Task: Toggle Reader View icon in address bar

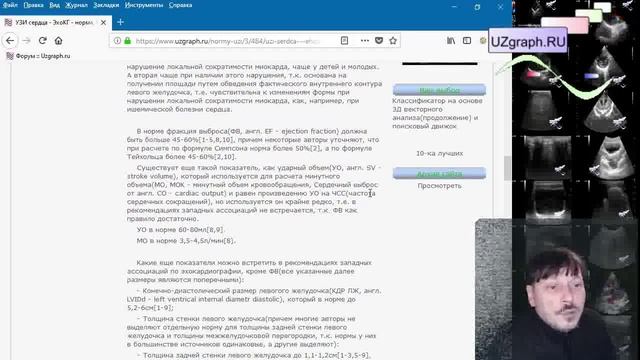Action: click(344, 40)
